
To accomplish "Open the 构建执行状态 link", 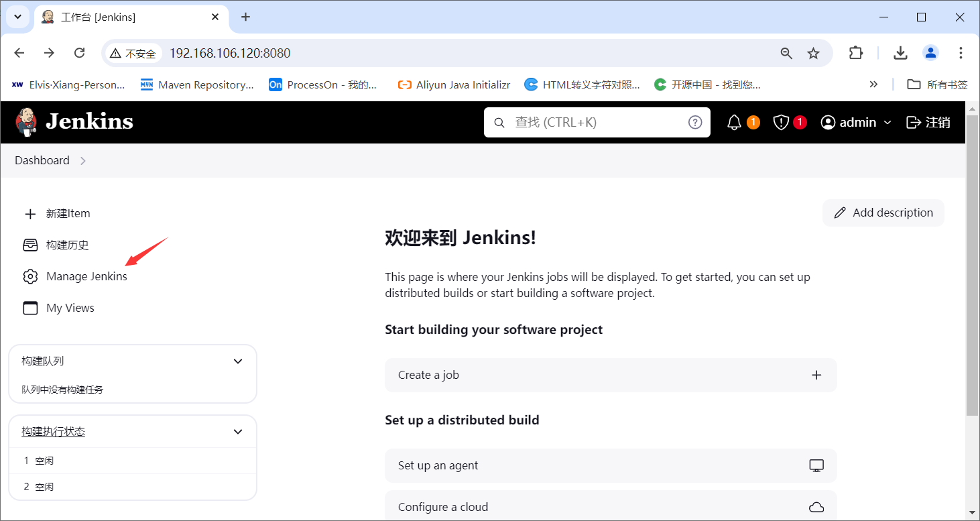I will tap(54, 432).
